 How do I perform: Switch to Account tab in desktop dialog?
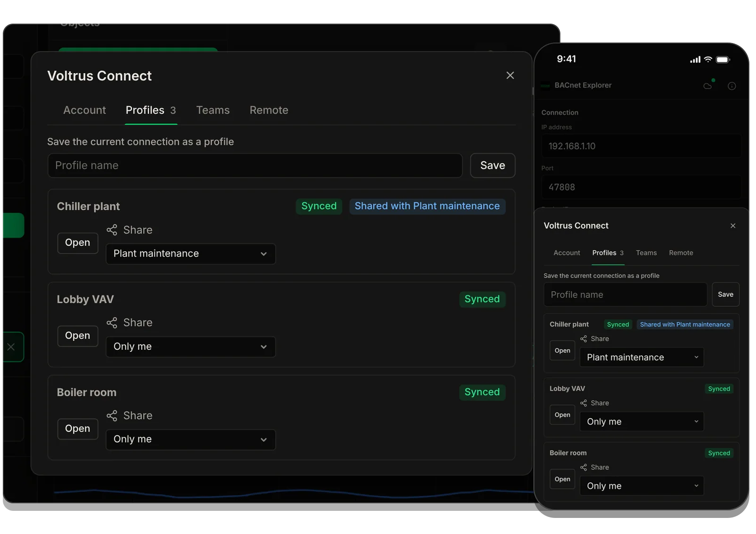tap(85, 110)
